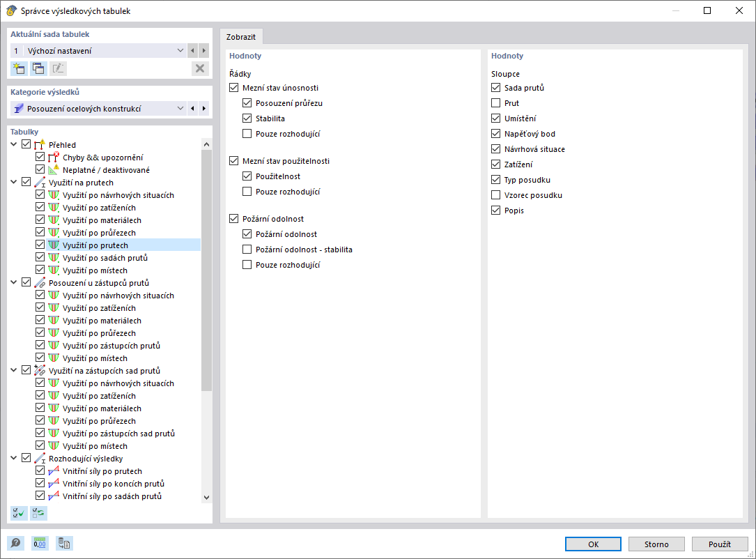Create a new table set icon

click(x=19, y=68)
